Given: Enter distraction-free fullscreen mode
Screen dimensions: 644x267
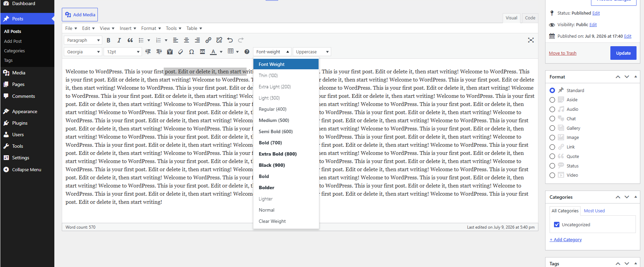Looking at the screenshot, I should [531, 40].
